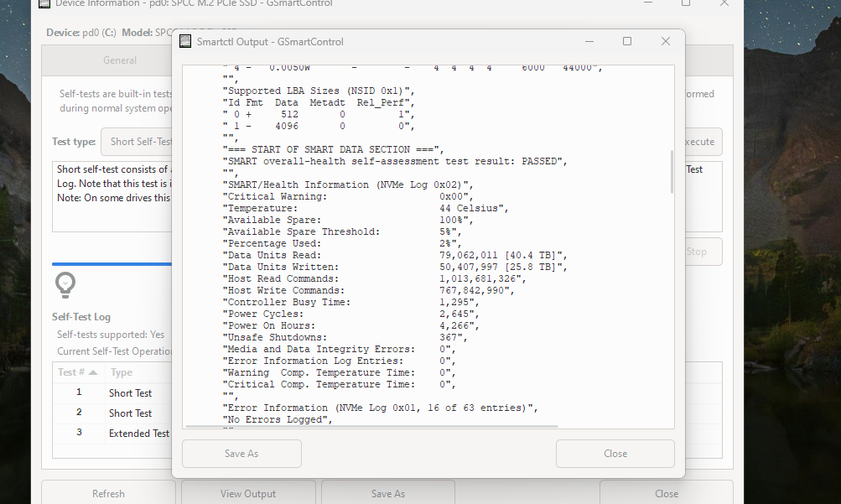Minimize the Smartctl Output dialog
The width and height of the screenshot is (841, 504).
coord(589,41)
